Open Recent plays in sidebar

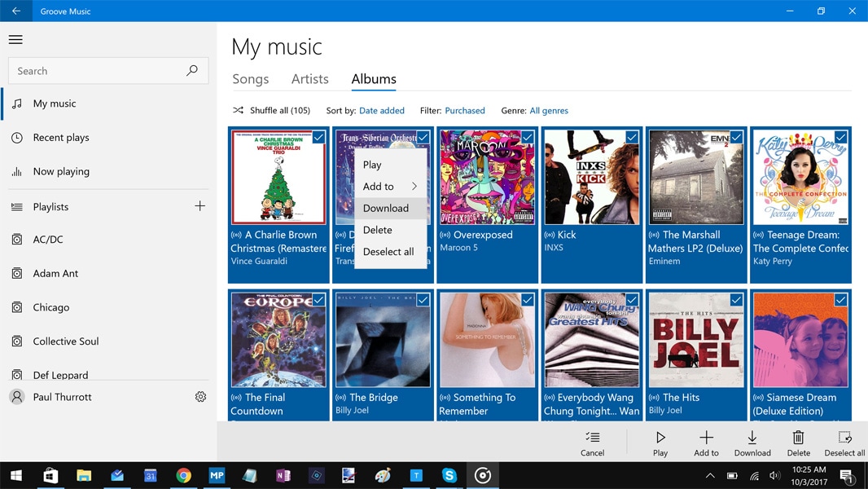tap(108, 138)
